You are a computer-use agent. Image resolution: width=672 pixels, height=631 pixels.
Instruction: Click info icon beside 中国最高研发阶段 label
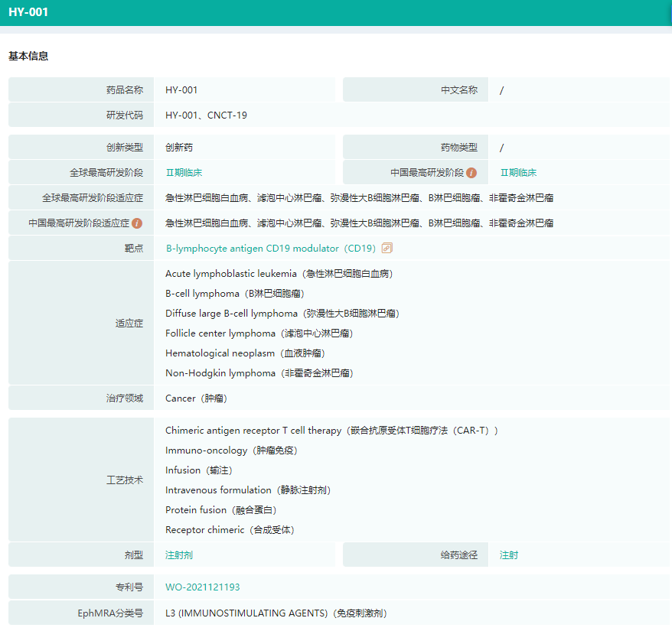(471, 173)
